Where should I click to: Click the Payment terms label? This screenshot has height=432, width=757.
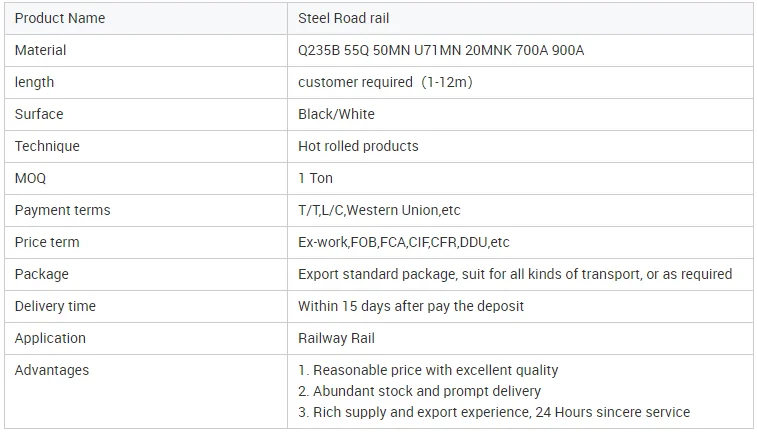[63, 210]
